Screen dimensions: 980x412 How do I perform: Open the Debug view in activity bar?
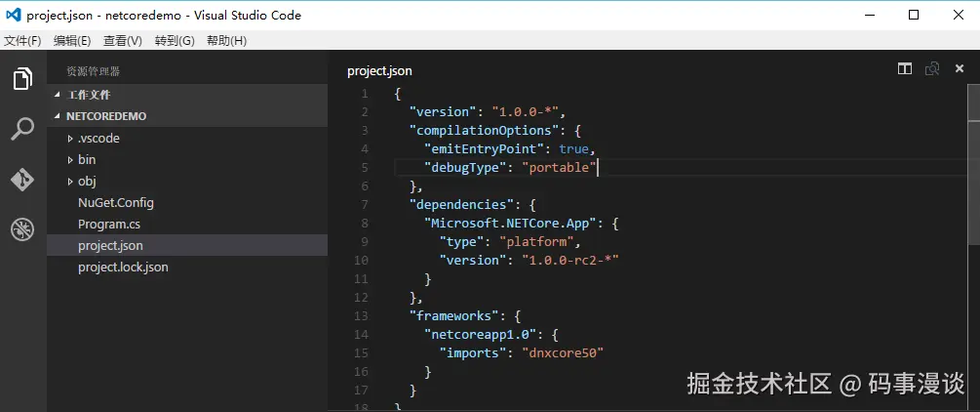pos(22,229)
